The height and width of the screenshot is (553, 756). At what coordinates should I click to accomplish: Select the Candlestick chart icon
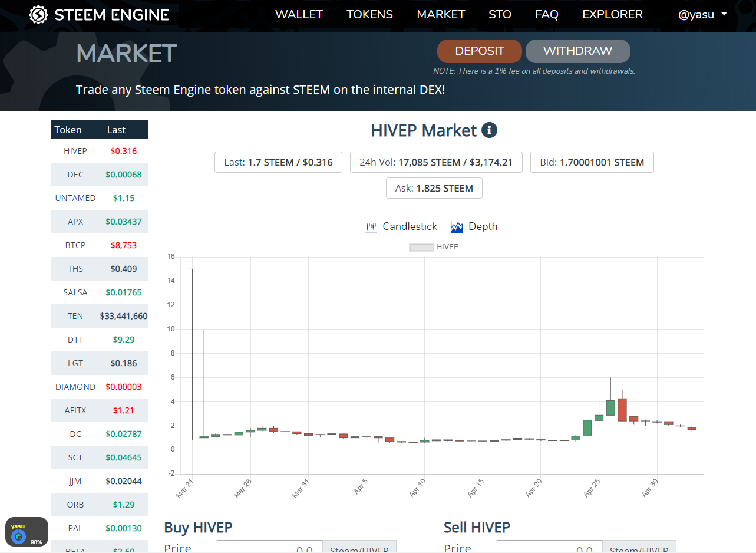pos(371,226)
